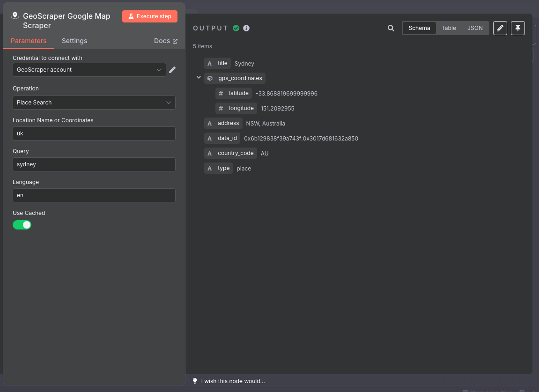Select the JSON view tab

[475, 28]
